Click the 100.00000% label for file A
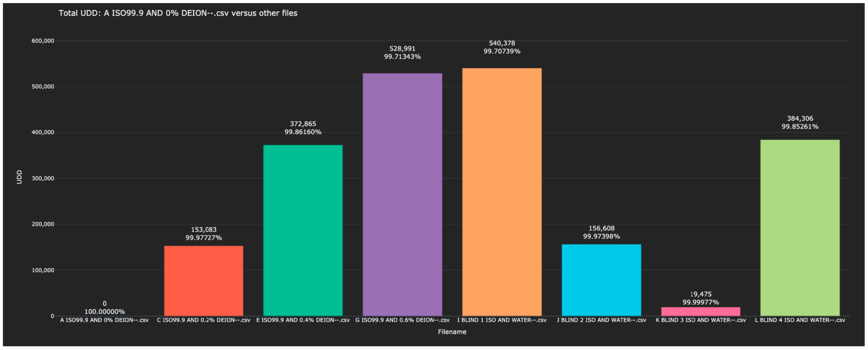Image resolution: width=868 pixels, height=350 pixels. 105,312
